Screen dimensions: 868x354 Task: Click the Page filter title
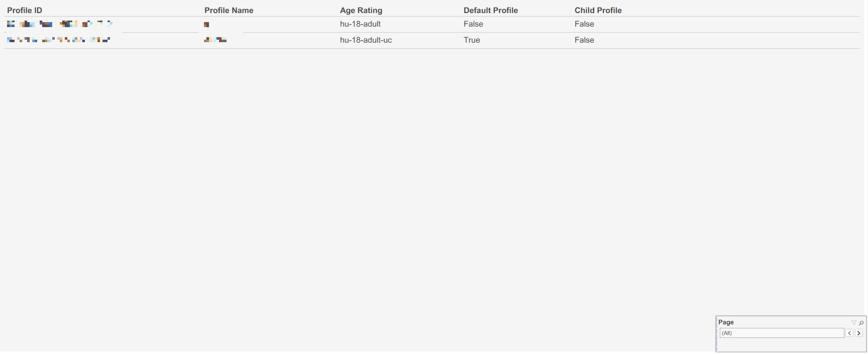click(x=726, y=322)
